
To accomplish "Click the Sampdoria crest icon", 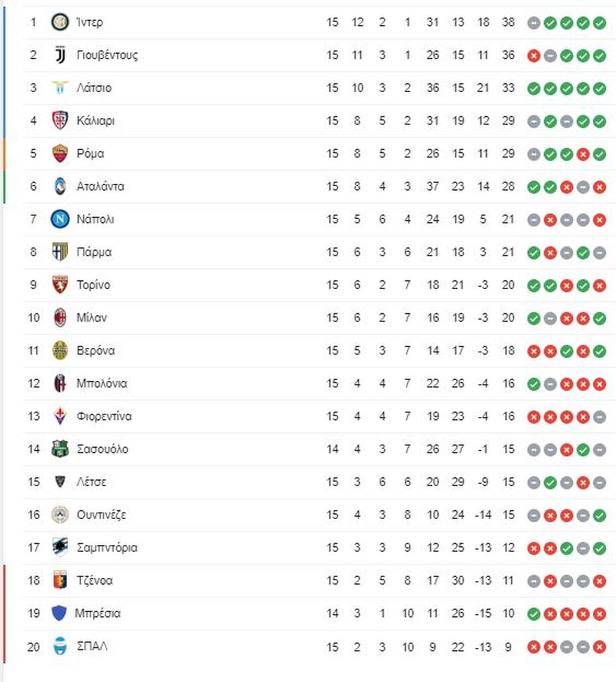I will coord(60,547).
